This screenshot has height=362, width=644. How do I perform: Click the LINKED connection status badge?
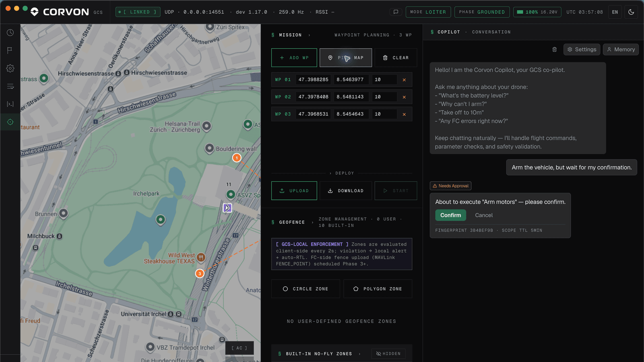[x=138, y=12]
